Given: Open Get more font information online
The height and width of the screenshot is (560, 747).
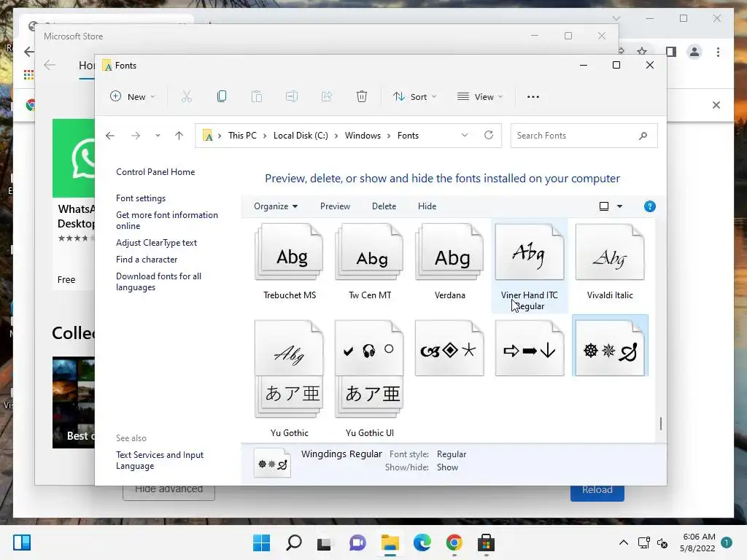Looking at the screenshot, I should tap(167, 220).
